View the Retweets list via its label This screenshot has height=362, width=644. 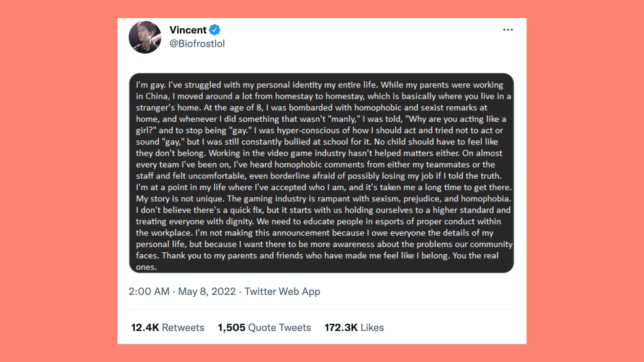[x=183, y=327]
